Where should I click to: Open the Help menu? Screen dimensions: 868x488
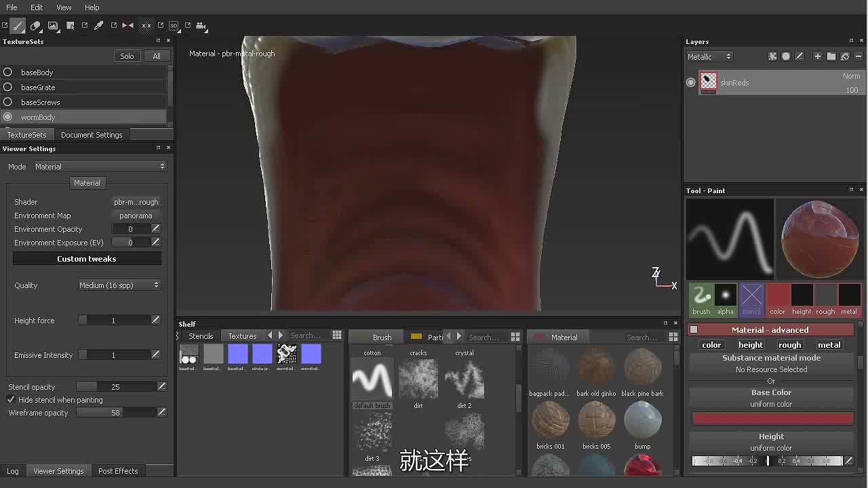[x=92, y=7]
